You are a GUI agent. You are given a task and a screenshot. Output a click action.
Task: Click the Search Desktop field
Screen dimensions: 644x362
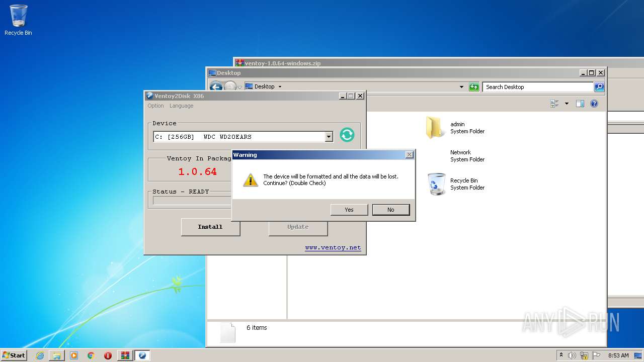538,87
